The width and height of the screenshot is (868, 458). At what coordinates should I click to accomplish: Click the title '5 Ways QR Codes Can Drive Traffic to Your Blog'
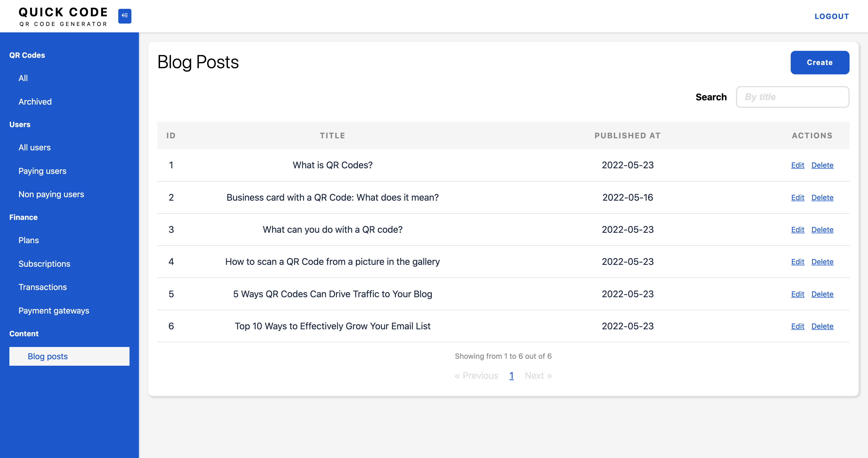click(x=332, y=294)
